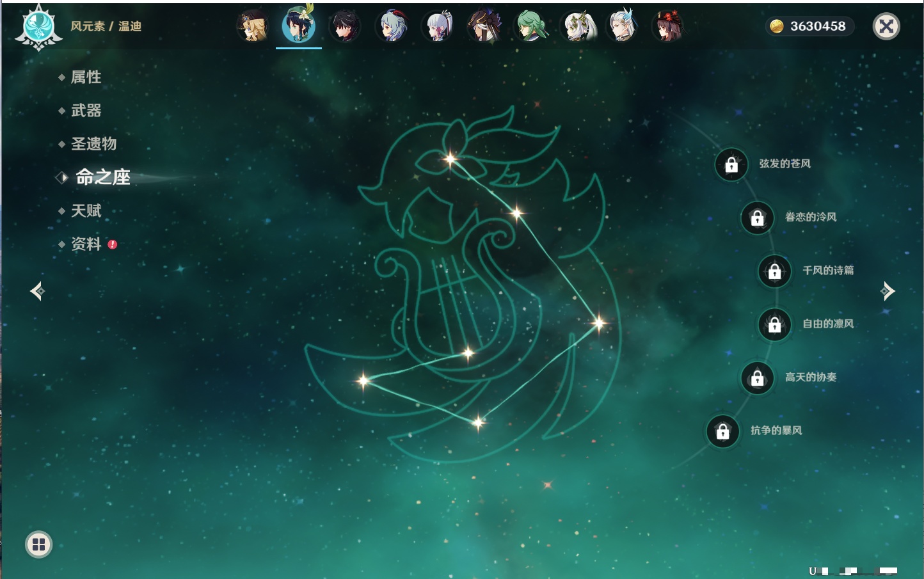924x579 pixels.
Task: Open the four-square grid menu button
Action: tap(38, 544)
